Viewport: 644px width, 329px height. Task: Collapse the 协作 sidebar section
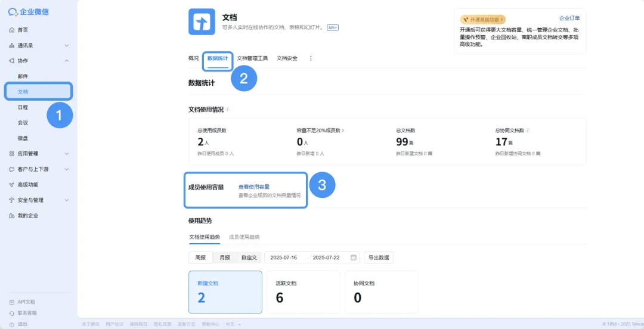pos(67,61)
